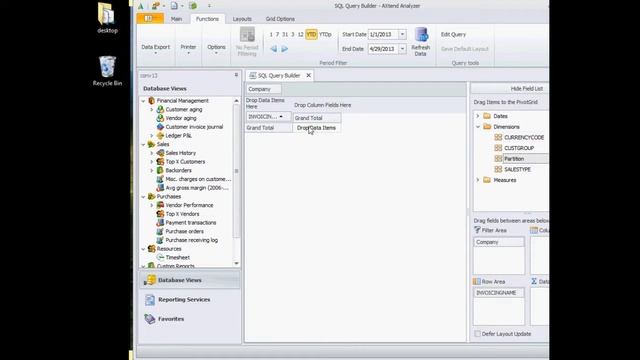Close the SQL Query Builder tab
The width and height of the screenshot is (640, 360).
[309, 76]
